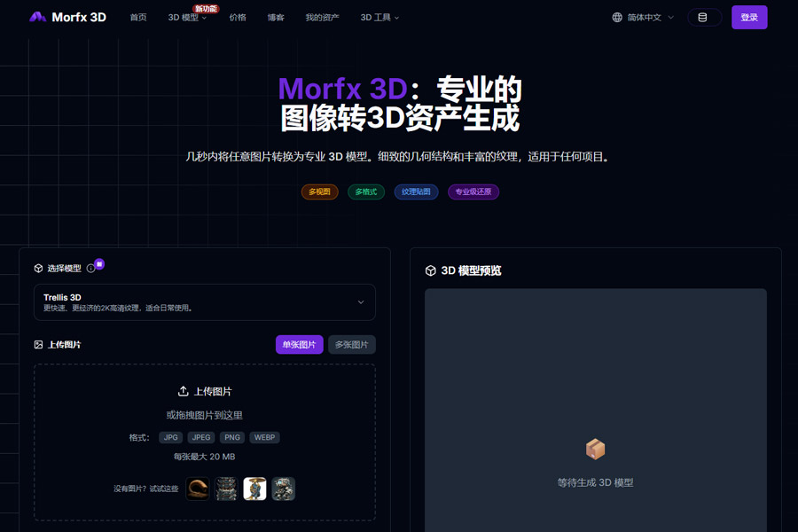Open the 3D 模型 nav dropdown

pos(187,18)
